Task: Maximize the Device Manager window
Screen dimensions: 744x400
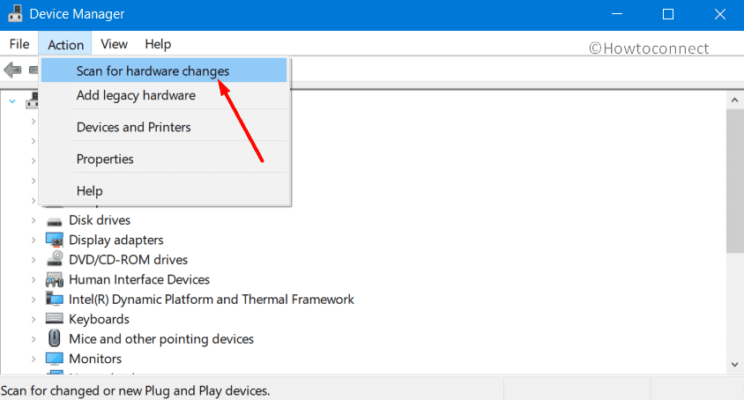Action: click(668, 14)
